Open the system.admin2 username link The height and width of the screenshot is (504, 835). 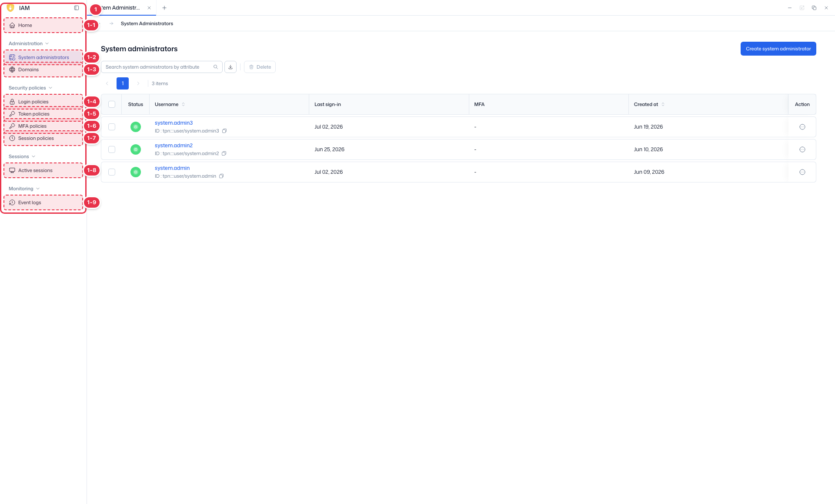coord(174,146)
